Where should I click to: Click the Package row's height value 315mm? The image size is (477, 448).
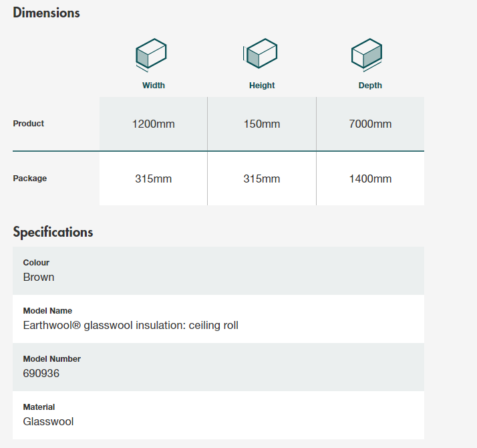[262, 179]
